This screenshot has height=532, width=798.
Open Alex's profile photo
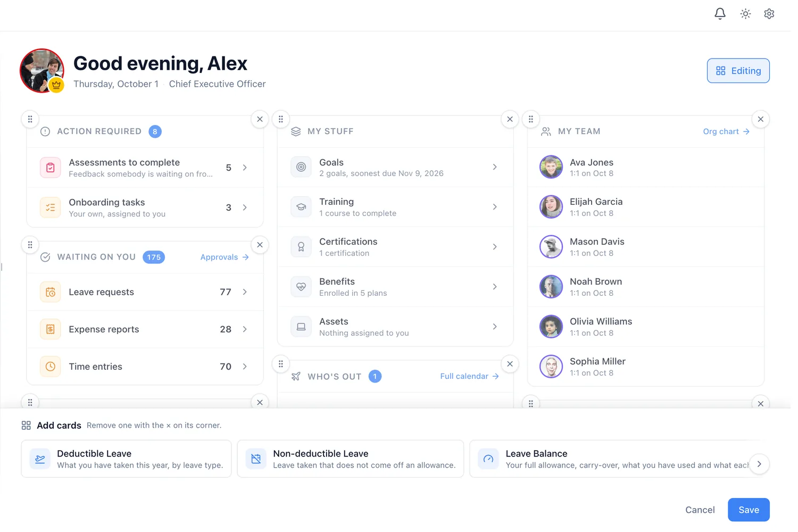pyautogui.click(x=42, y=71)
